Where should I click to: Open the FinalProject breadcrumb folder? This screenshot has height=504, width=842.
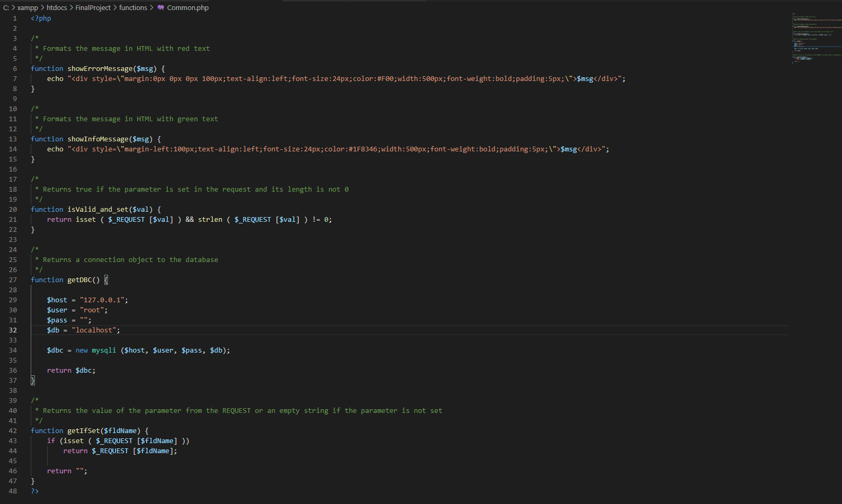click(93, 7)
